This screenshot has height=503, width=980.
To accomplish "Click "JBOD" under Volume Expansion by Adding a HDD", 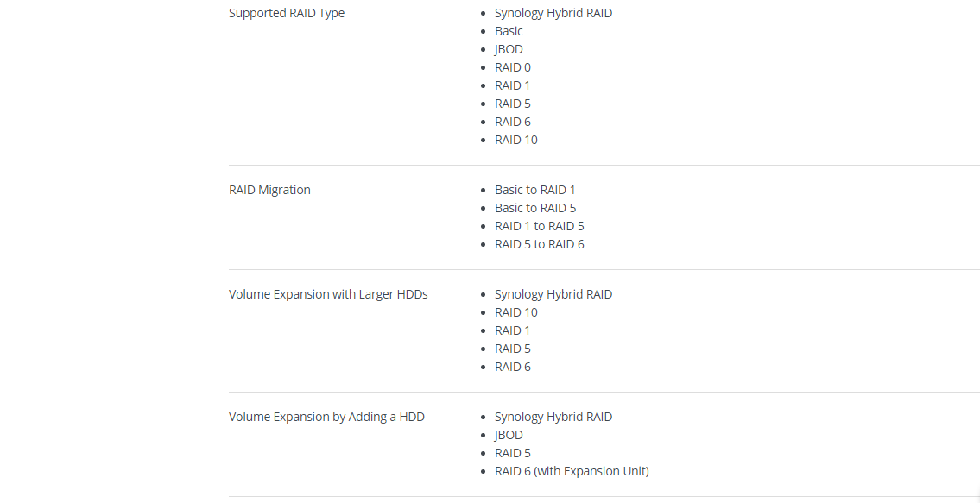I will [x=509, y=435].
